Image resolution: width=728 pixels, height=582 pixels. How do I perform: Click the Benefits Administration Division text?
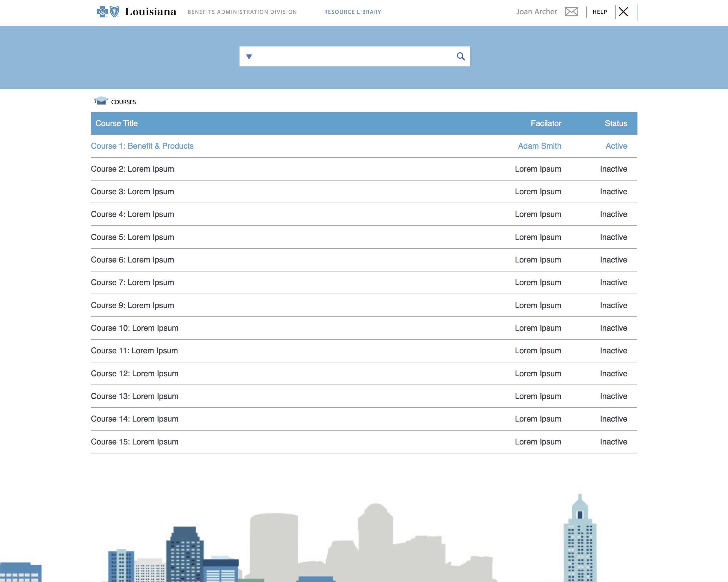(x=242, y=12)
